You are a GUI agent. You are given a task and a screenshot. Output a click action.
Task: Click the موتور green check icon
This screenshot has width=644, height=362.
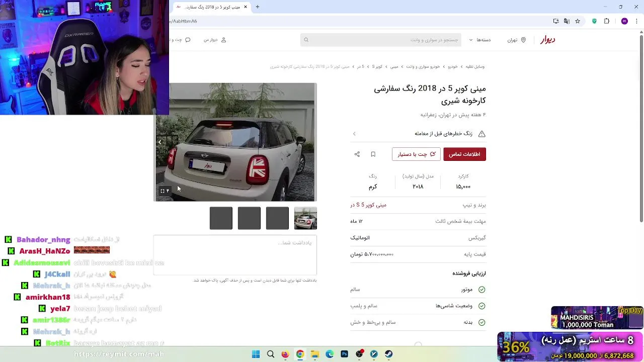click(482, 290)
